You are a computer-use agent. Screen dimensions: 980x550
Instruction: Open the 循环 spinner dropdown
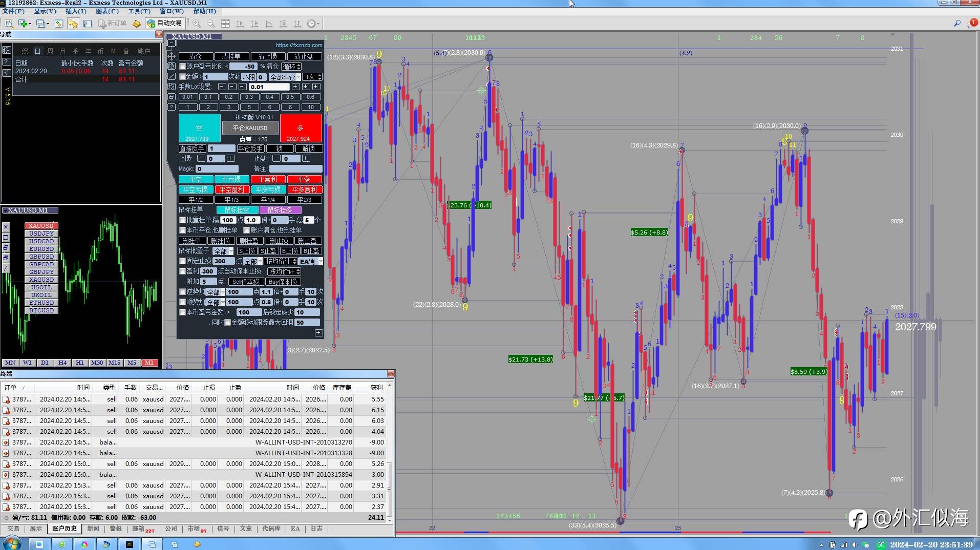tap(291, 67)
